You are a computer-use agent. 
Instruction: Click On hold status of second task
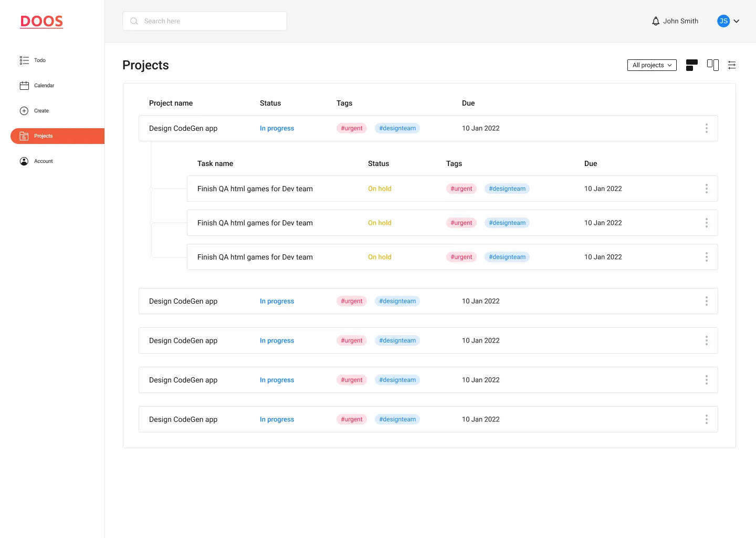click(x=380, y=223)
